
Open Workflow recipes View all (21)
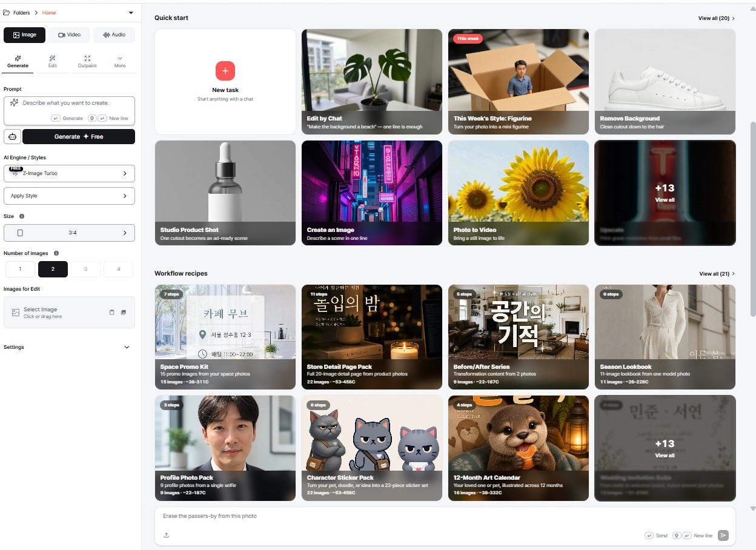pyautogui.click(x=717, y=274)
